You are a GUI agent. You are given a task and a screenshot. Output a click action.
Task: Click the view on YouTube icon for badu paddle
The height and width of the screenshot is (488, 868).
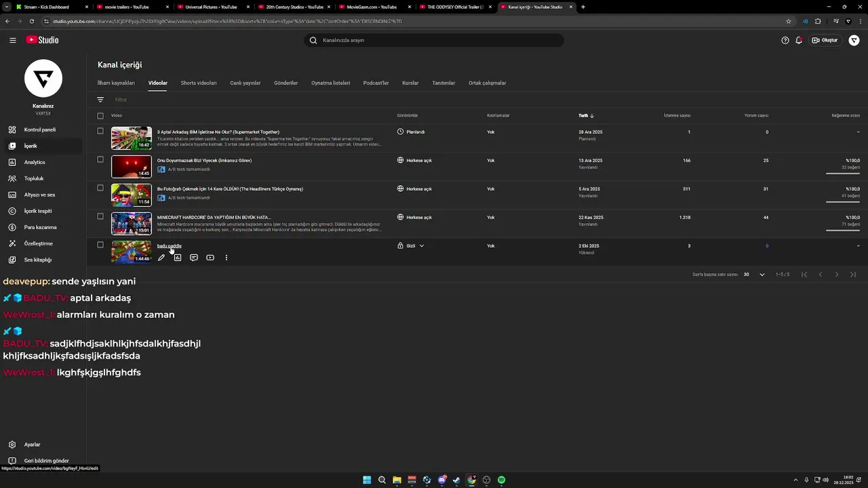[210, 258]
